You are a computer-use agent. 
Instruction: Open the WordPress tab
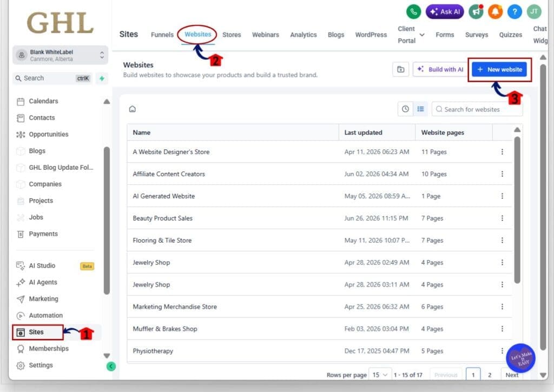point(371,35)
